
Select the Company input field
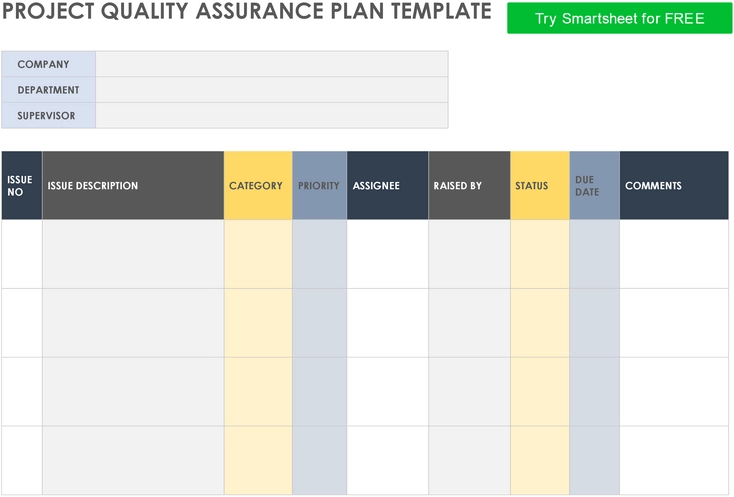click(272, 64)
